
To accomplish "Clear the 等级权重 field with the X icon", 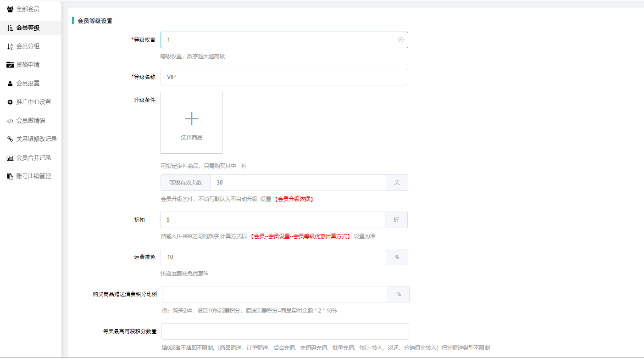I will 401,40.
